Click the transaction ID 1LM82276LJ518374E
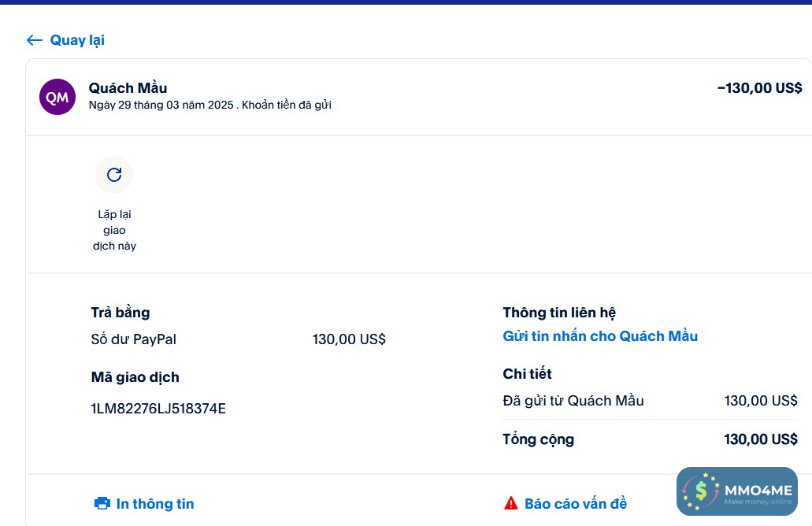The image size is (812, 526). tap(158, 409)
